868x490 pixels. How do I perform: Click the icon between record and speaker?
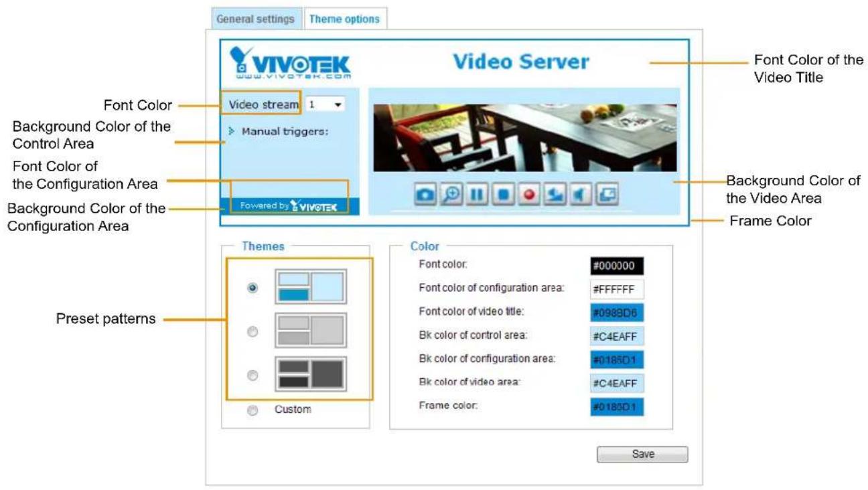click(x=555, y=195)
